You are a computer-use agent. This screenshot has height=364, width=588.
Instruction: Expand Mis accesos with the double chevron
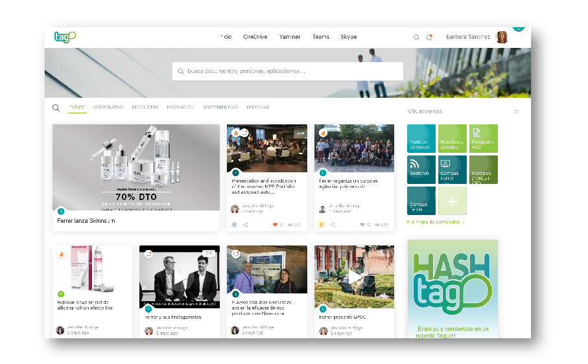516,111
